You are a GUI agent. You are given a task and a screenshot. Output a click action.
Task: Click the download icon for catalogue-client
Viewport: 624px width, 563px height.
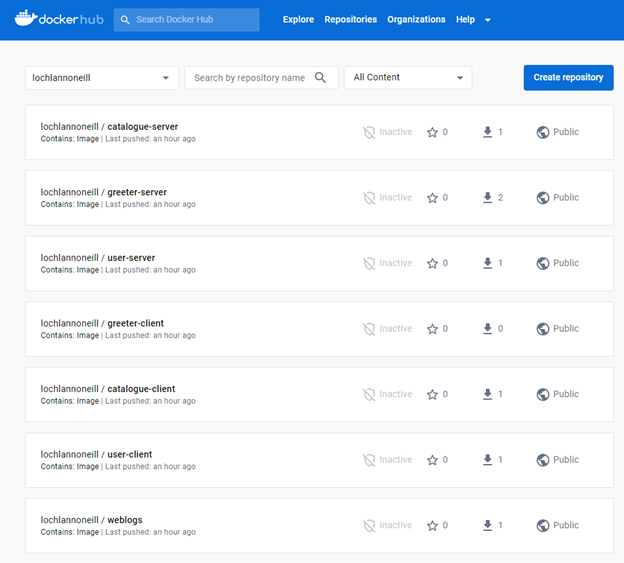pyautogui.click(x=488, y=394)
